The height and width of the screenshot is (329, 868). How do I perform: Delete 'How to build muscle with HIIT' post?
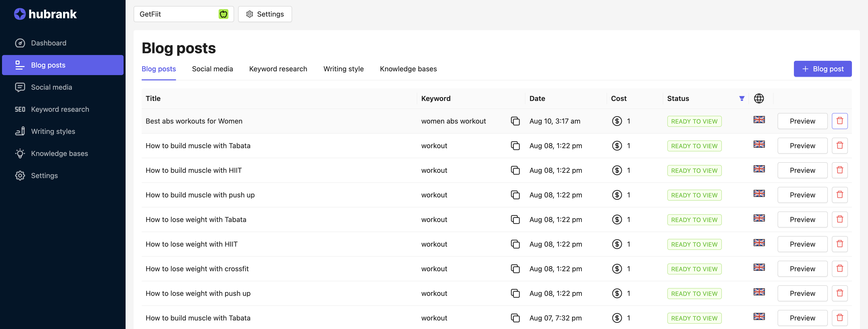[x=839, y=170]
